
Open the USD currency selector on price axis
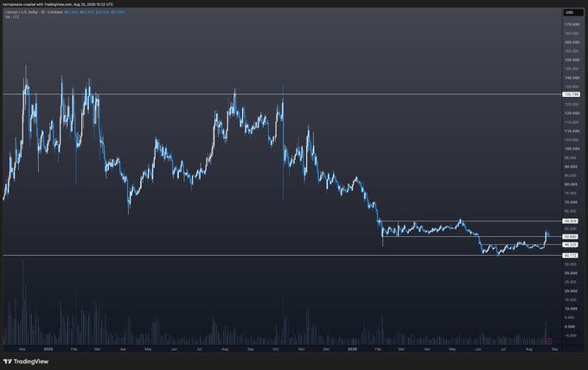point(573,12)
